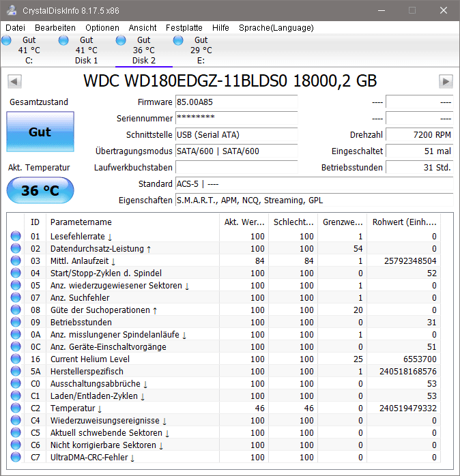Image resolution: width=460 pixels, height=476 pixels.
Task: Click status orb for Current Helium Level row
Action: point(16,359)
